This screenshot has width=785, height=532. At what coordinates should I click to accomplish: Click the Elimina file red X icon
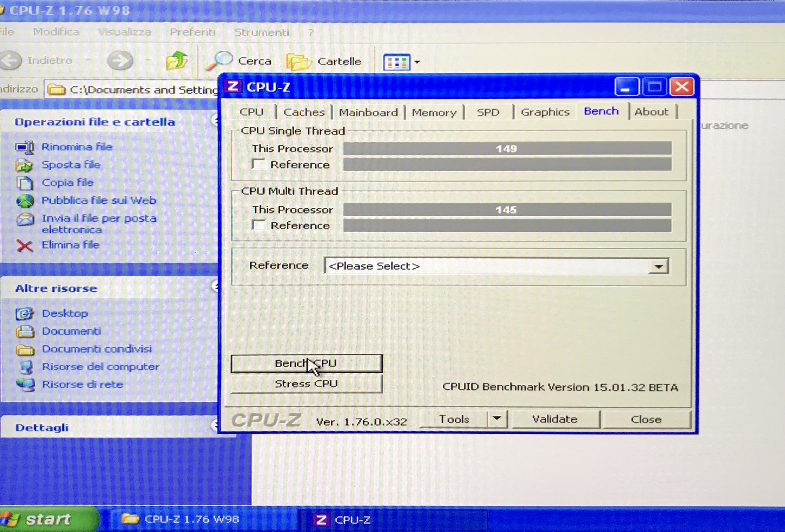(24, 246)
